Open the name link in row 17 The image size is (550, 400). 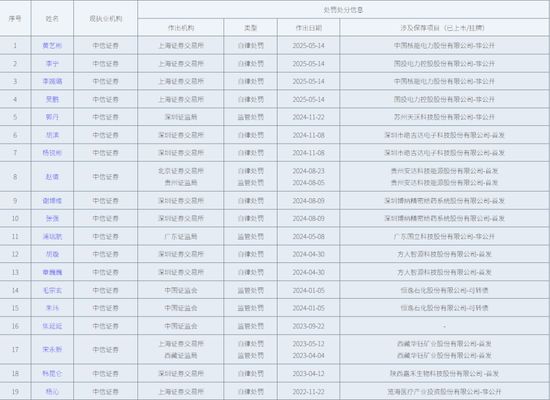pyautogui.click(x=52, y=349)
